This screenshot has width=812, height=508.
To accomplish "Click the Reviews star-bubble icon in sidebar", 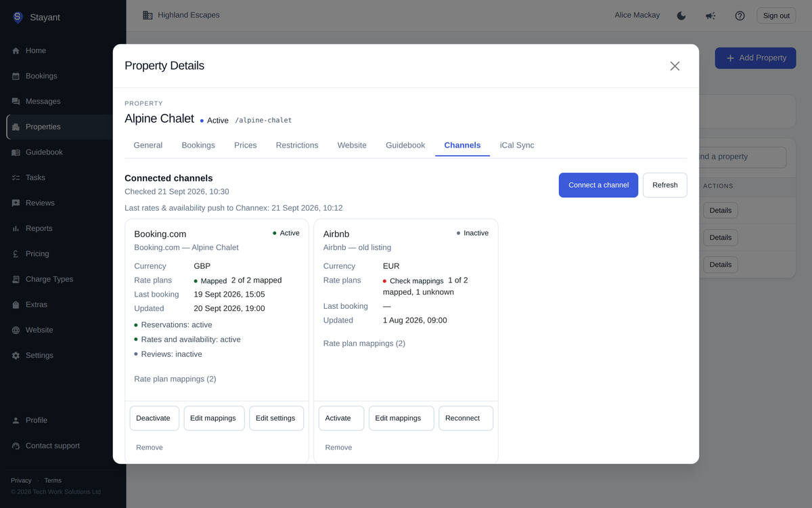I will (16, 203).
